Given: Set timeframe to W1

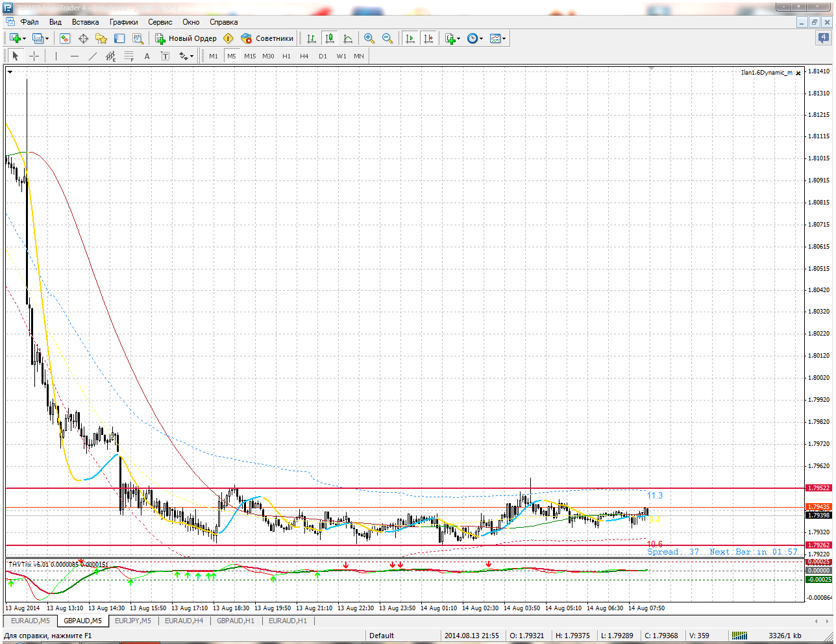Looking at the screenshot, I should [341, 56].
